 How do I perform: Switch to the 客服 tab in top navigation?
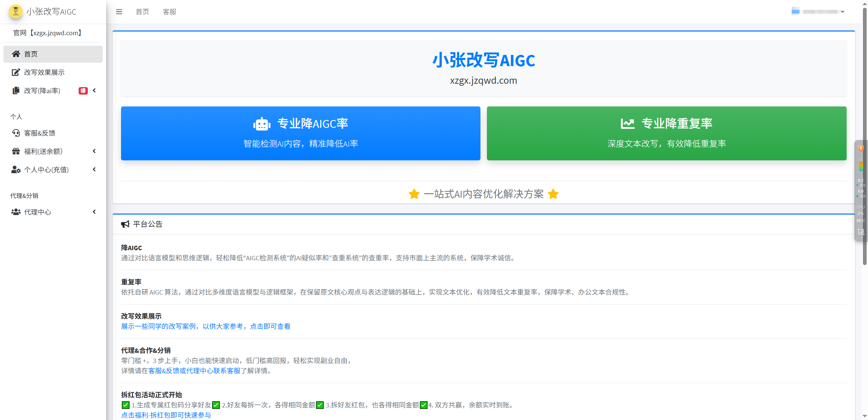point(170,12)
